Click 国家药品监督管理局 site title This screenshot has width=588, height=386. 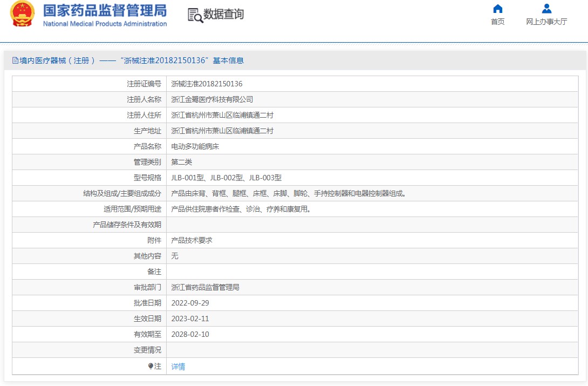pyautogui.click(x=105, y=10)
